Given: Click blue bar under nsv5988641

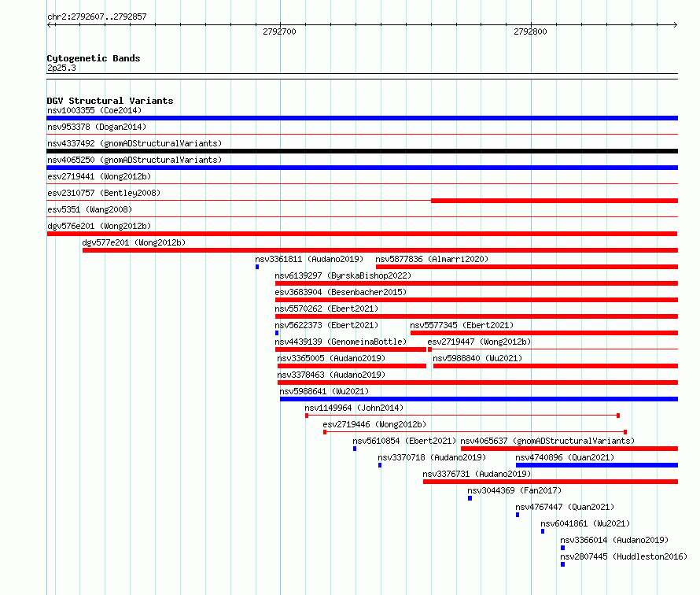Looking at the screenshot, I should pyautogui.click(x=479, y=399).
